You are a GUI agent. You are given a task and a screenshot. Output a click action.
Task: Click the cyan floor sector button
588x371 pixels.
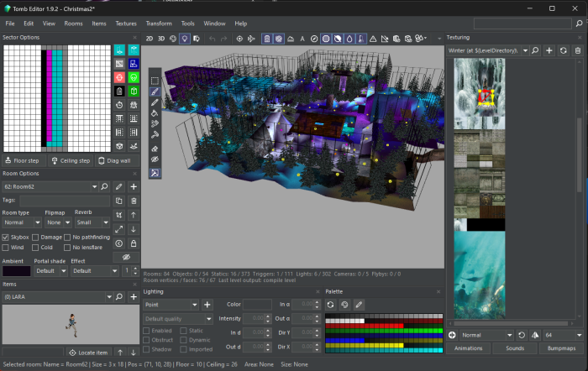[x=119, y=50]
